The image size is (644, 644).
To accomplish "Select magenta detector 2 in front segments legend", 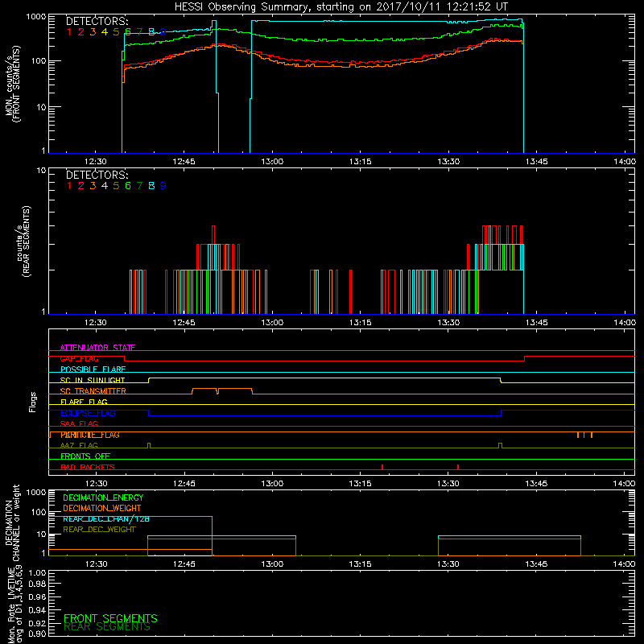I will 81,32.
